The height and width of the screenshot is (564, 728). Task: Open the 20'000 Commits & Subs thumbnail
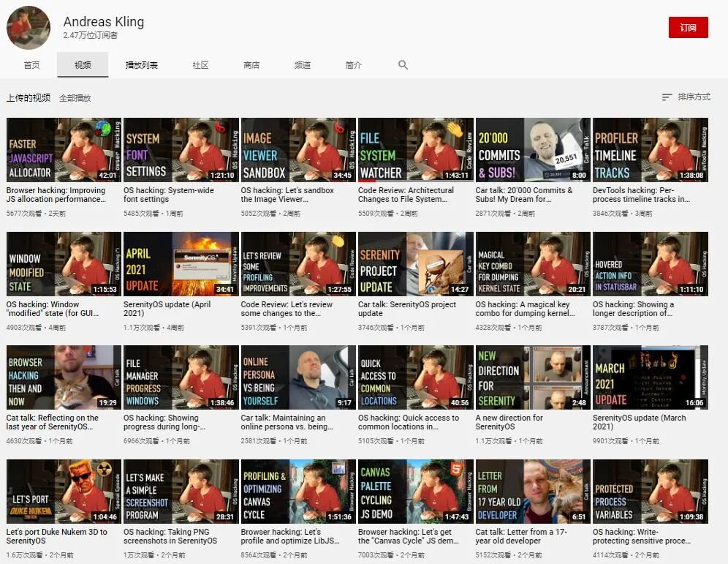(x=533, y=149)
